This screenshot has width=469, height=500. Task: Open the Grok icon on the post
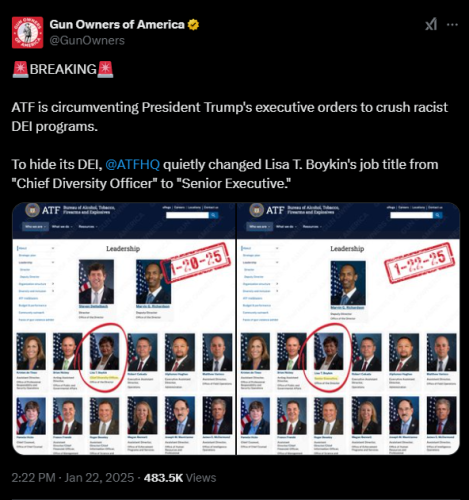point(431,25)
